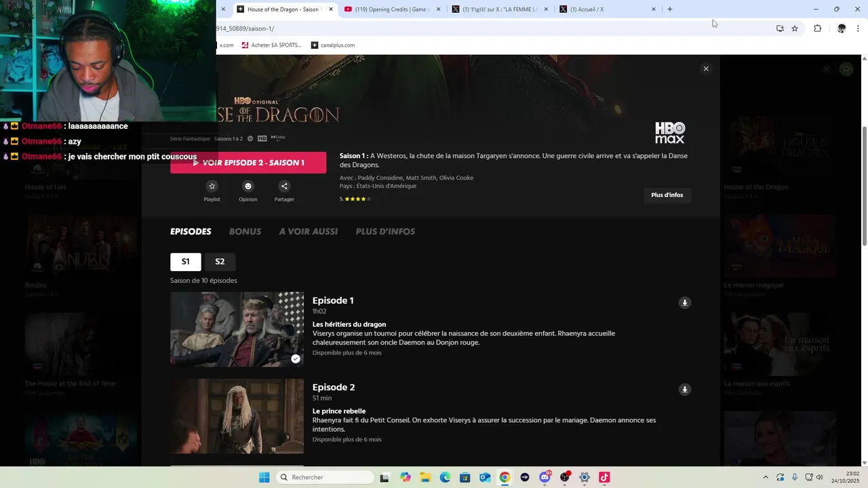The image size is (868, 488).
Task: Download Episode 1
Action: tap(685, 303)
